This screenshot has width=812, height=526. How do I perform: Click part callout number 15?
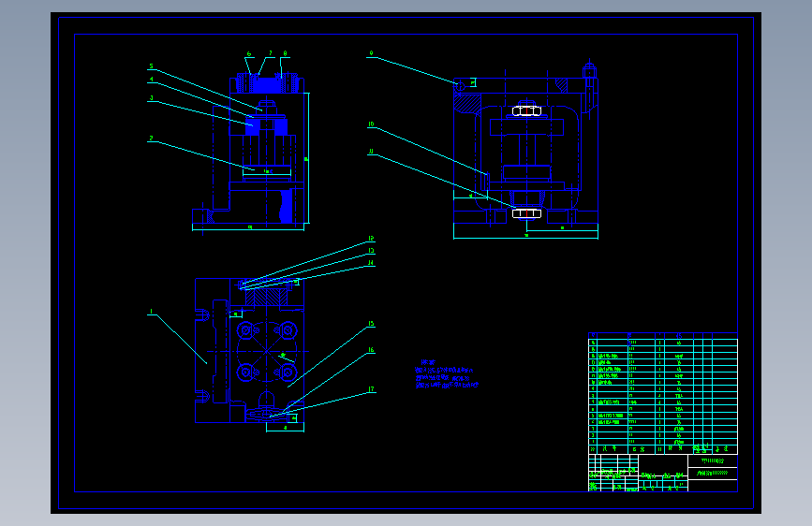[x=371, y=324]
